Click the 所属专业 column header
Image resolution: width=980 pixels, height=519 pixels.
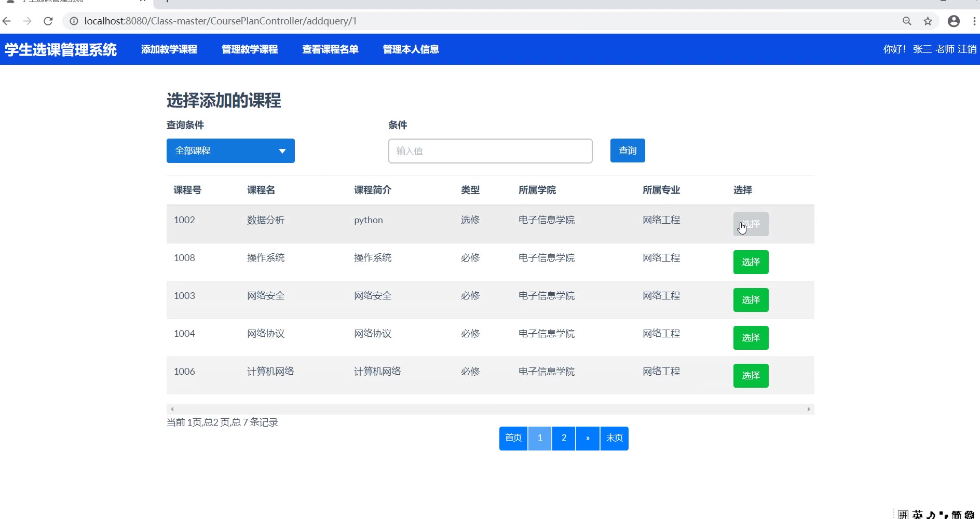(x=661, y=190)
